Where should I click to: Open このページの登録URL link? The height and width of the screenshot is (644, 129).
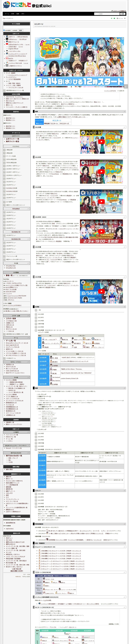120,11
